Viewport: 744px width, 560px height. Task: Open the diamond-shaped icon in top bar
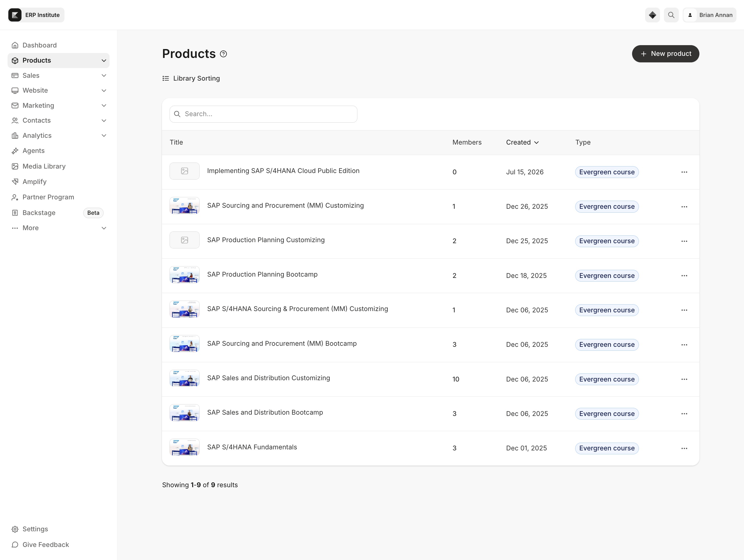click(652, 15)
